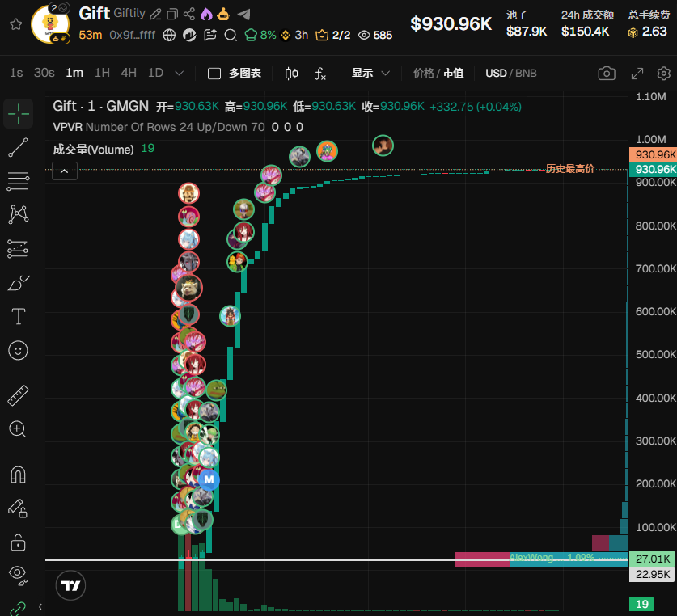Hide all drawings with eye icon
677x616 pixels.
pos(18,576)
